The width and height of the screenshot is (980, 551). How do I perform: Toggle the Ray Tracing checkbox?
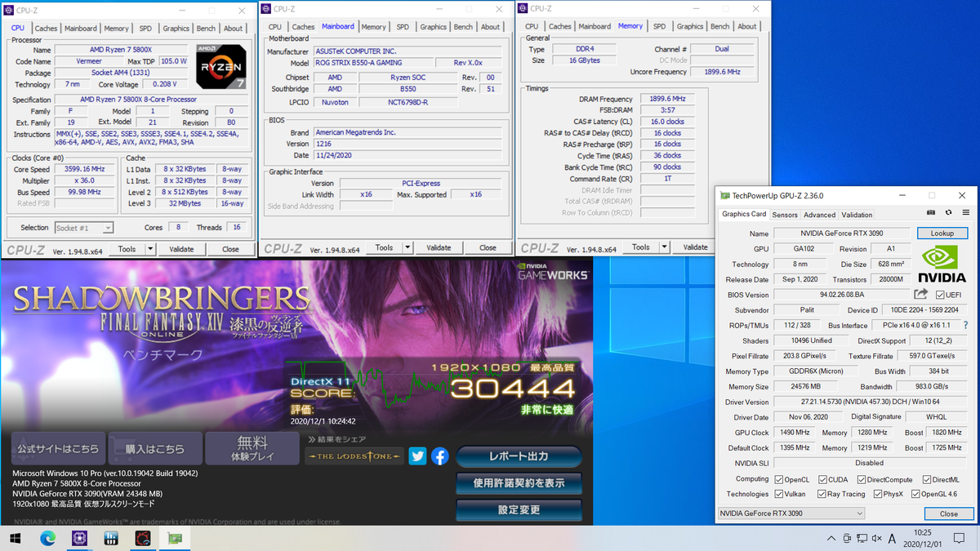pyautogui.click(x=820, y=494)
